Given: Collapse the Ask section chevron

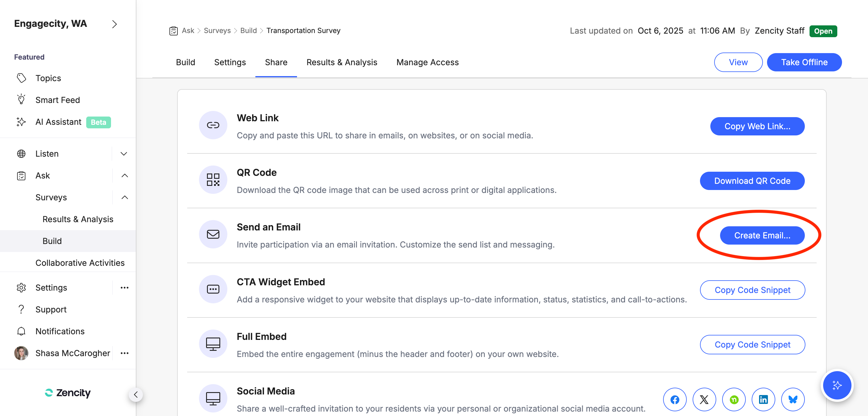Looking at the screenshot, I should (x=124, y=176).
